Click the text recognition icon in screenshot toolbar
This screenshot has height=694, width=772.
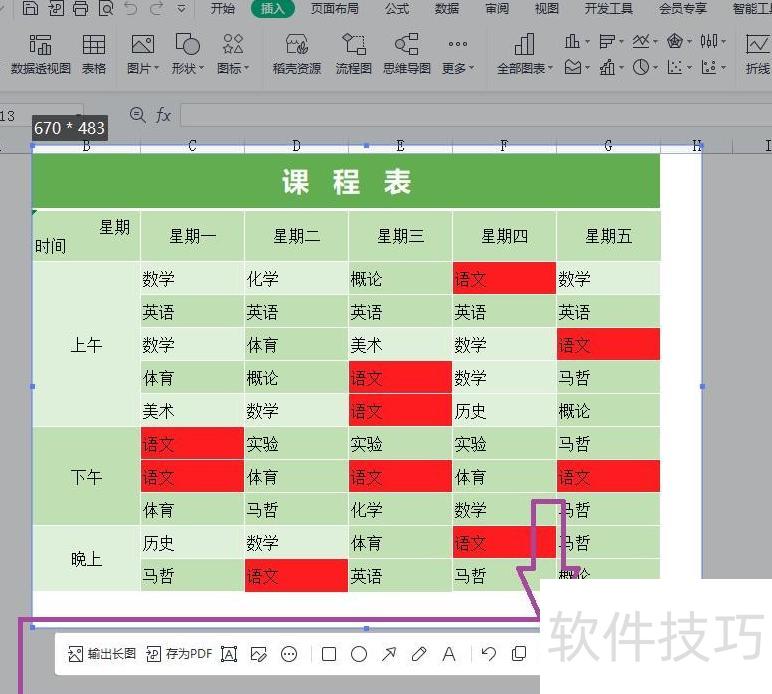[x=229, y=654]
